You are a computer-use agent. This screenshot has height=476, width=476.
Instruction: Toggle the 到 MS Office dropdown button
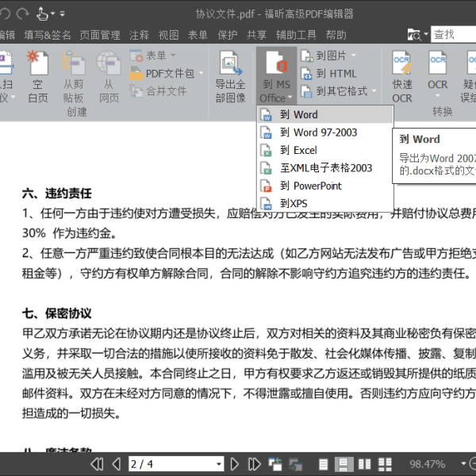click(276, 76)
